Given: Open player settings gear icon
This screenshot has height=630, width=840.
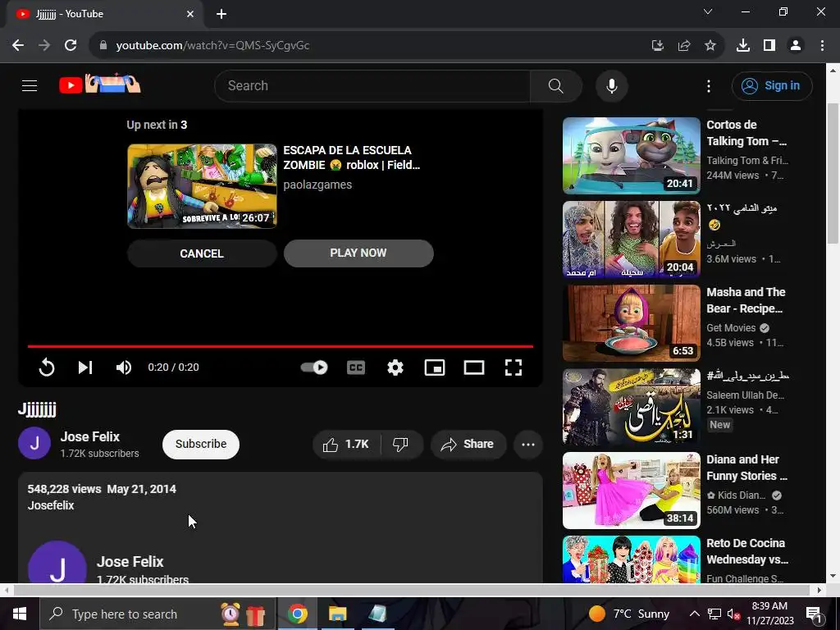Looking at the screenshot, I should tap(395, 367).
